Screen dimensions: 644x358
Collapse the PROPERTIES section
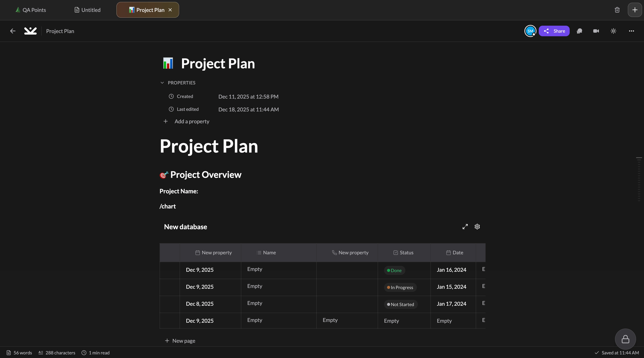tap(162, 83)
